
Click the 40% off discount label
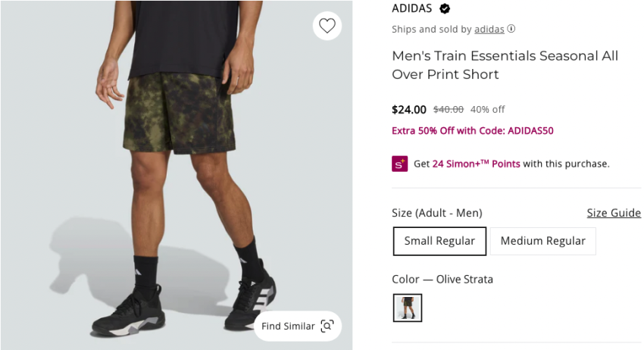487,110
